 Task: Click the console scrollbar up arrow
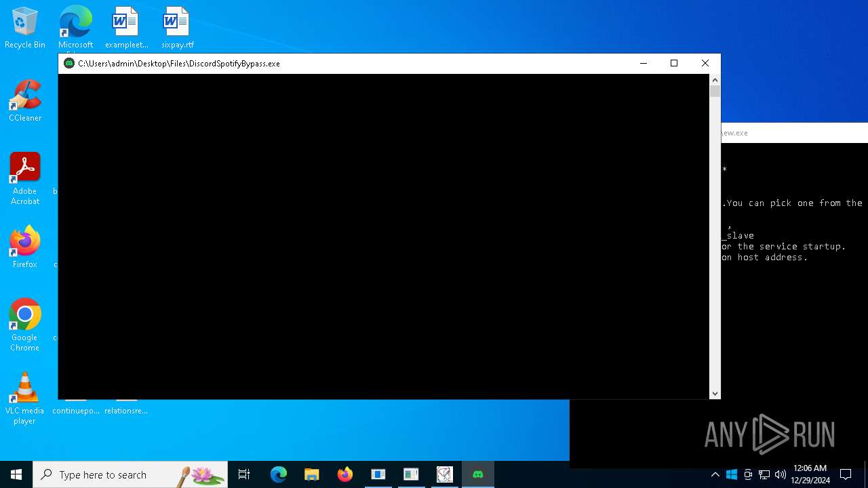(715, 79)
